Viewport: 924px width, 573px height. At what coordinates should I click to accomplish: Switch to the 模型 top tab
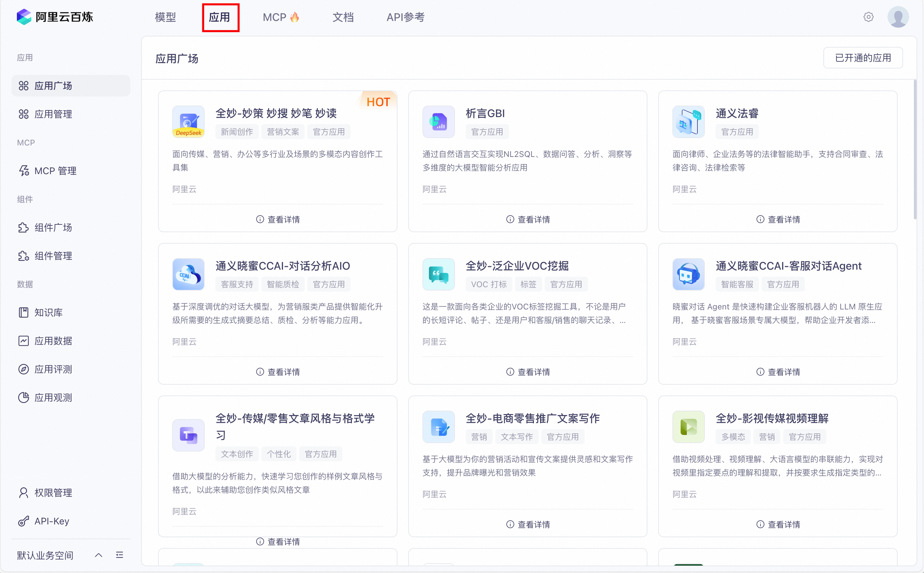[165, 17]
